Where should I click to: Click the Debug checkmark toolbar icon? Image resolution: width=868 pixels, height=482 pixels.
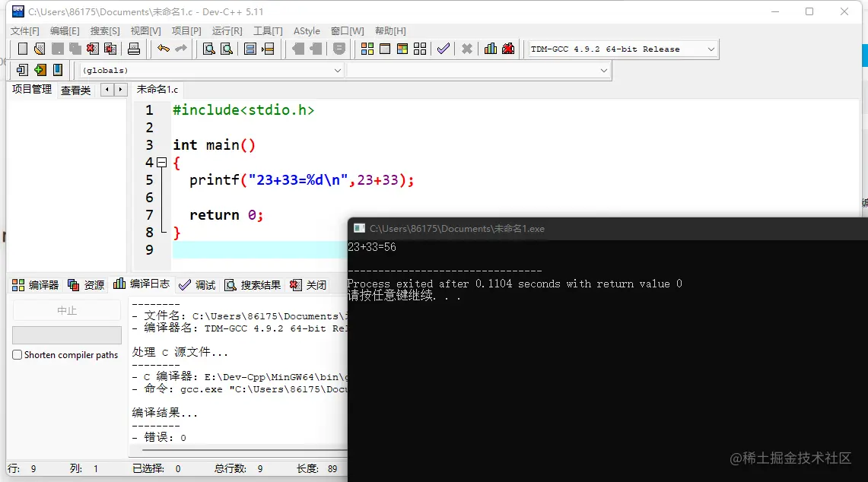[x=444, y=49]
